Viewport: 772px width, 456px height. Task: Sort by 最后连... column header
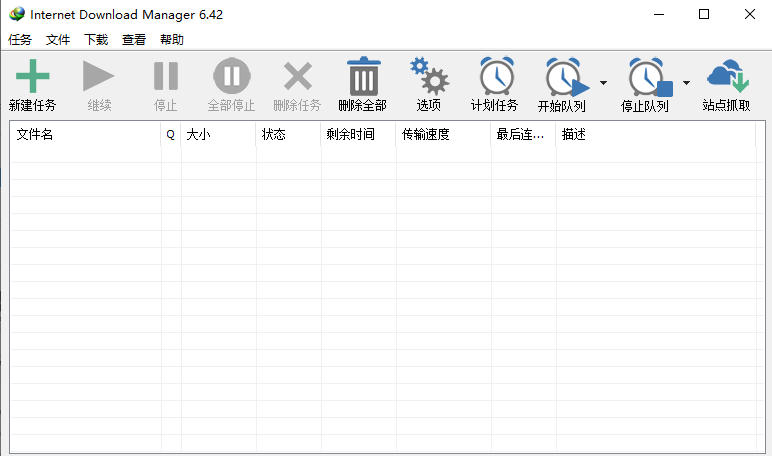pos(523,134)
